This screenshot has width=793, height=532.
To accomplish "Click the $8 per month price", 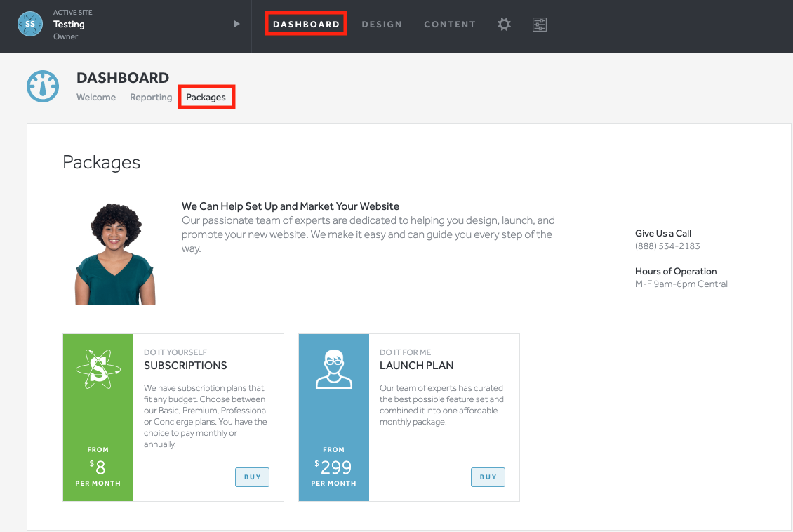I will 98,466.
